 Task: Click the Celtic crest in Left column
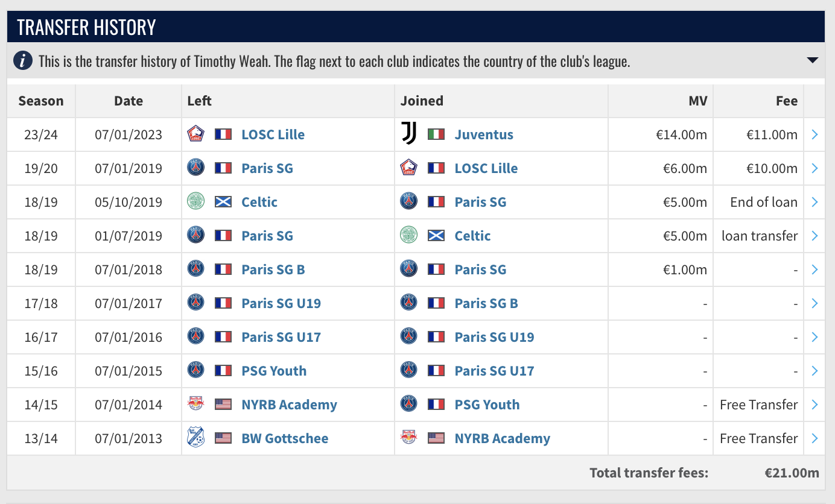tap(196, 202)
